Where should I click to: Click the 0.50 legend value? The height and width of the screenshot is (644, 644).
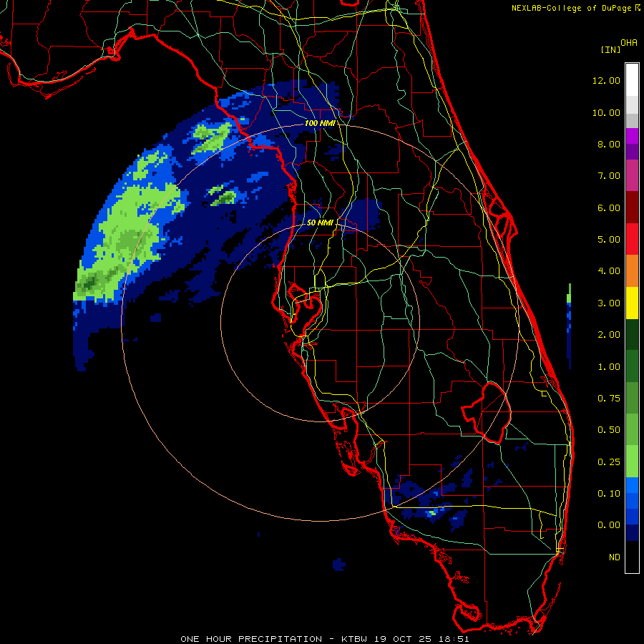609,430
